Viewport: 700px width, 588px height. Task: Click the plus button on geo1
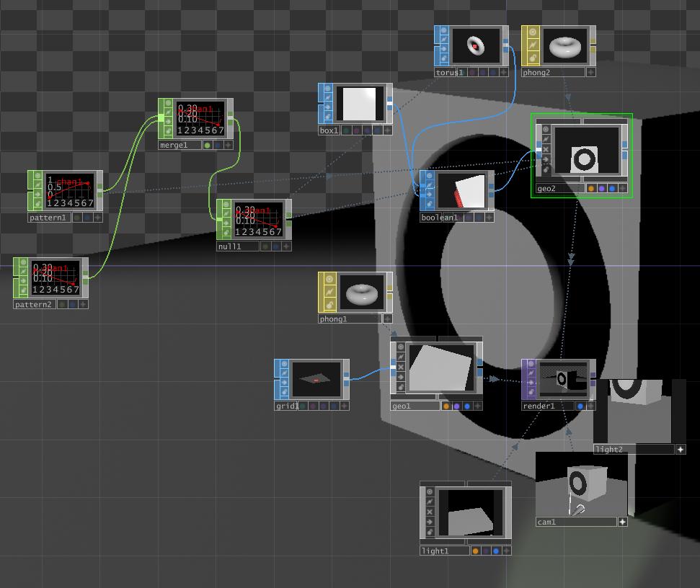pos(478,406)
